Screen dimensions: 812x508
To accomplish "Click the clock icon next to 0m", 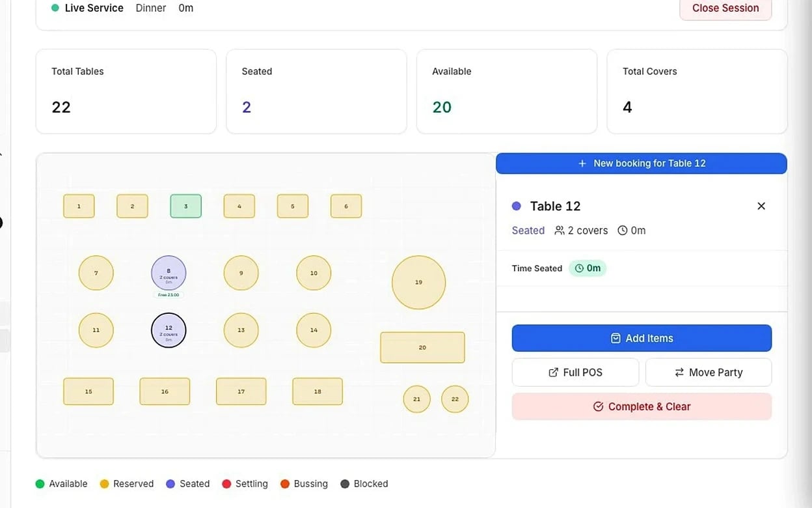I will point(623,231).
